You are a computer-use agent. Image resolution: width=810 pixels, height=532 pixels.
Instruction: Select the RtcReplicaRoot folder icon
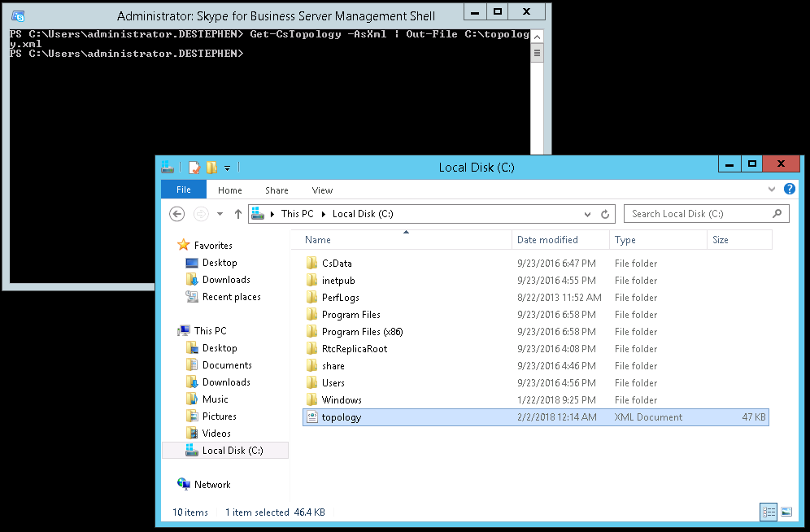pyautogui.click(x=311, y=348)
